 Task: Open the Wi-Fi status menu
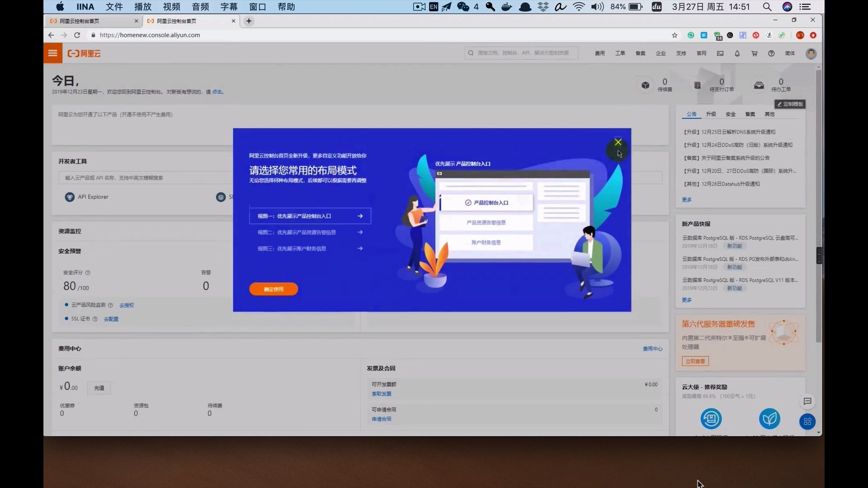tap(579, 7)
